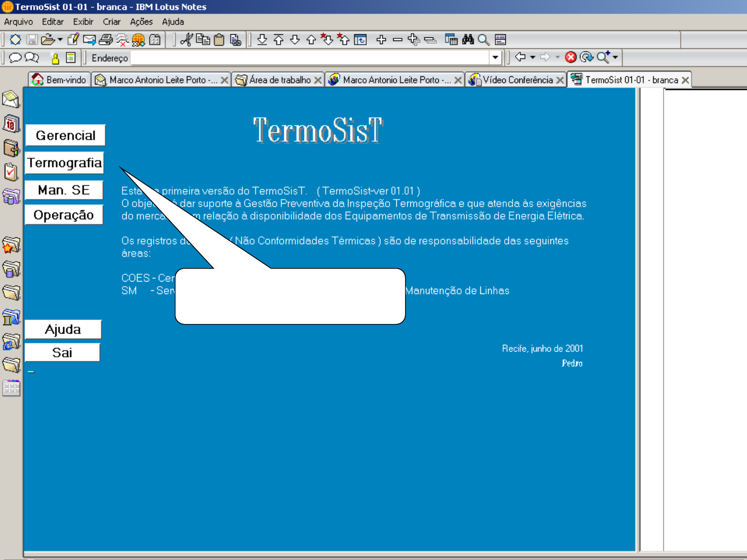The width and height of the screenshot is (747, 560).
Task: Switch to the Vídeo Conferência tab
Action: [517, 80]
